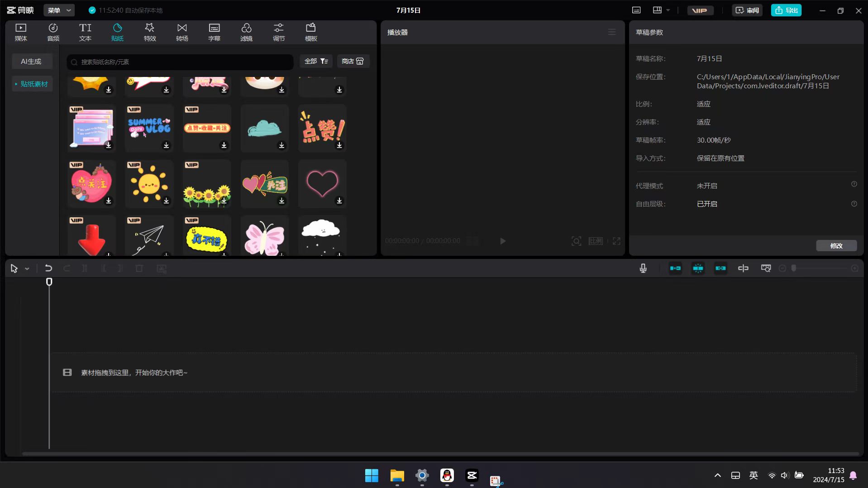Image resolution: width=868 pixels, height=488 pixels.
Task: Open the 转场 transitions panel
Action: pyautogui.click(x=182, y=32)
